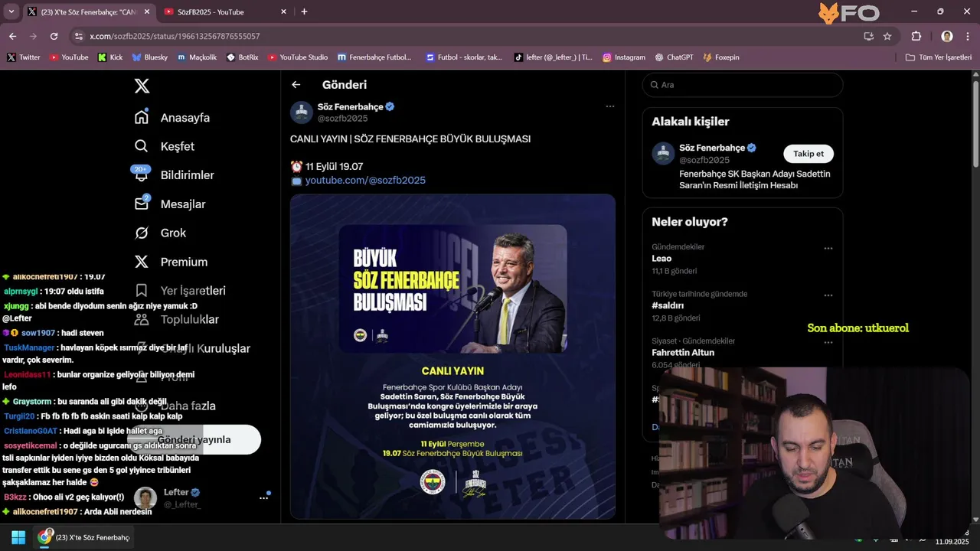Screen dimensions: 980x551
Task: Open Twitter bookmark in bookmarks bar
Action: coord(23,57)
